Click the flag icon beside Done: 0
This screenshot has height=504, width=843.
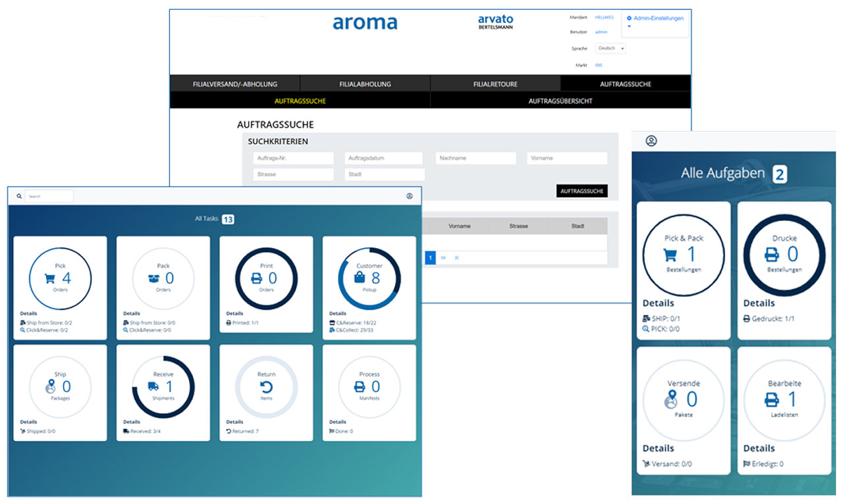[332, 431]
